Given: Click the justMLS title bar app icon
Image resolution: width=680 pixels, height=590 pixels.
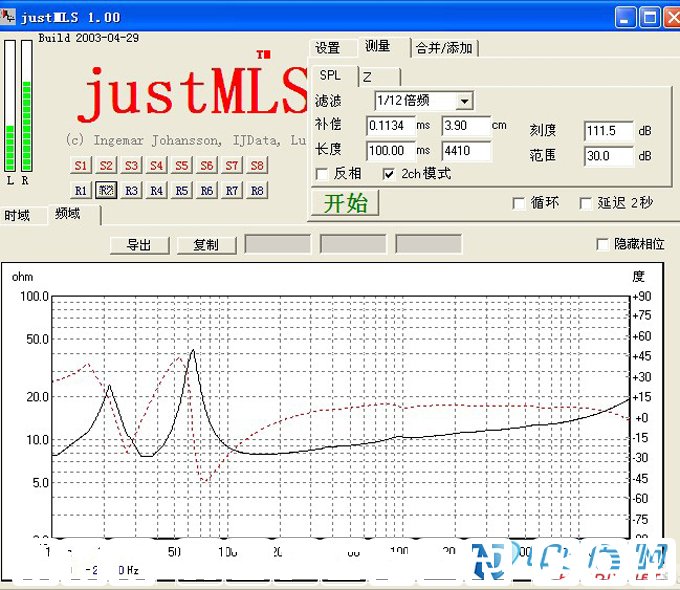Looking at the screenshot, I should click(x=7, y=16).
